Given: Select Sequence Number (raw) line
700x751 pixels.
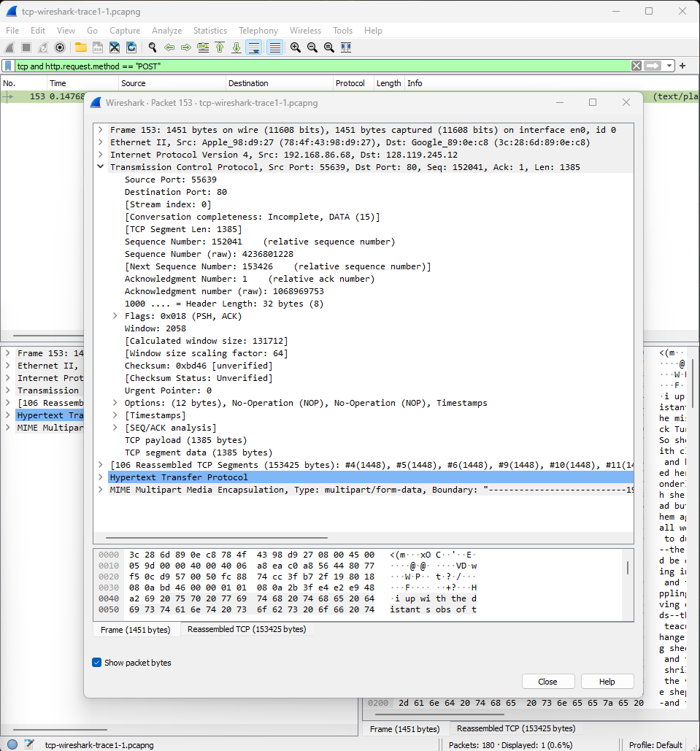Looking at the screenshot, I should 209,254.
